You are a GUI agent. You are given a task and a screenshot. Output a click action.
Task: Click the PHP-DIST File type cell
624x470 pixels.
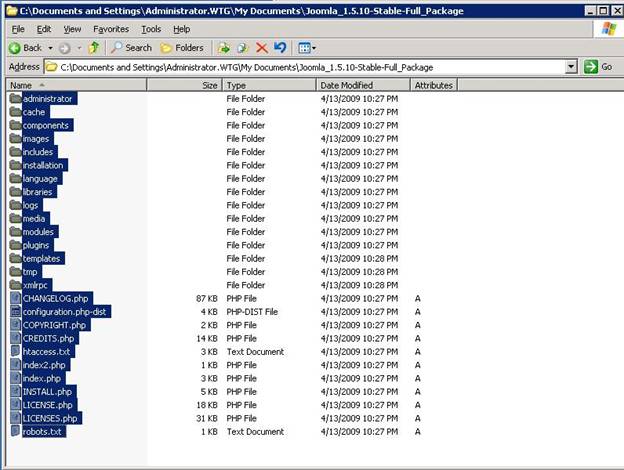[x=252, y=312]
